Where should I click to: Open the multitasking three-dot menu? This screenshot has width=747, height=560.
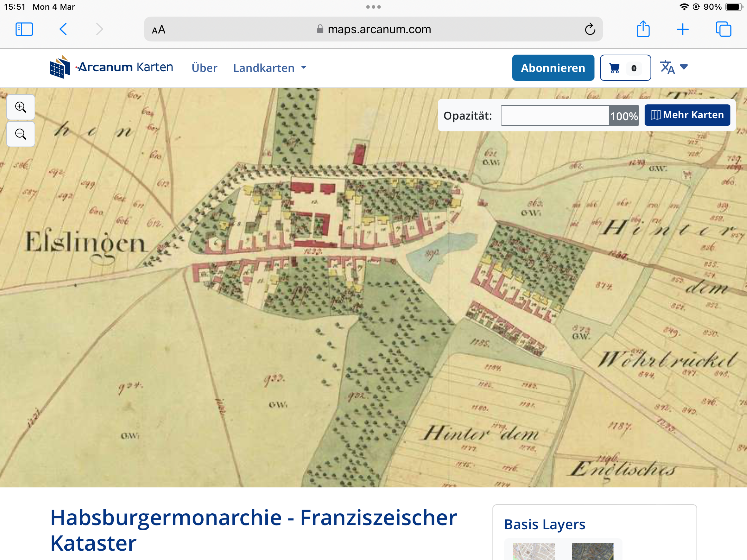(x=373, y=7)
